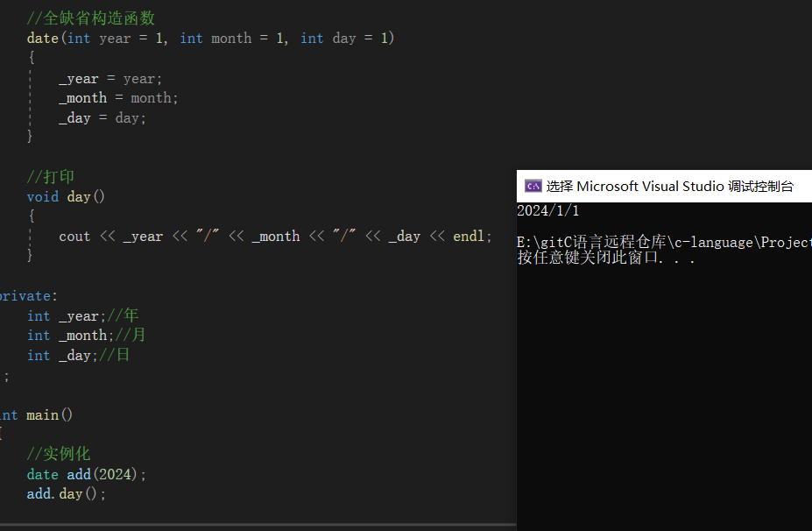This screenshot has width=812, height=531.
Task: Click the debug console window icon
Action: (533, 186)
